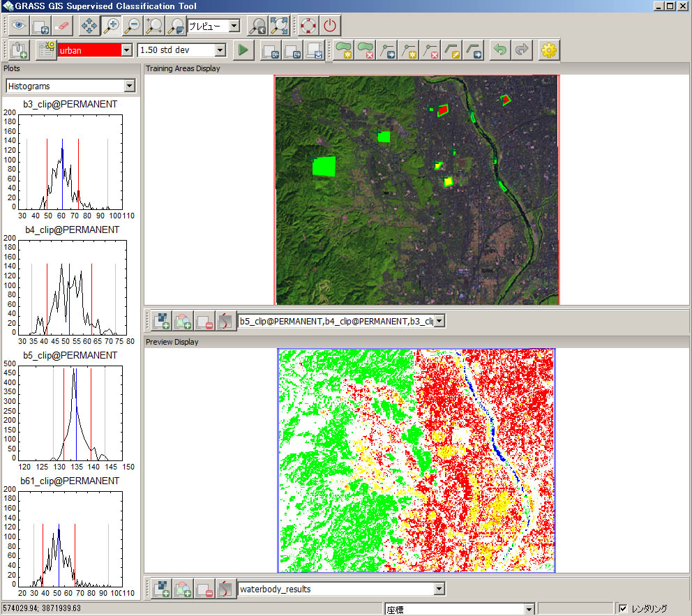
Task: Select the pan tool
Action: coord(89,26)
